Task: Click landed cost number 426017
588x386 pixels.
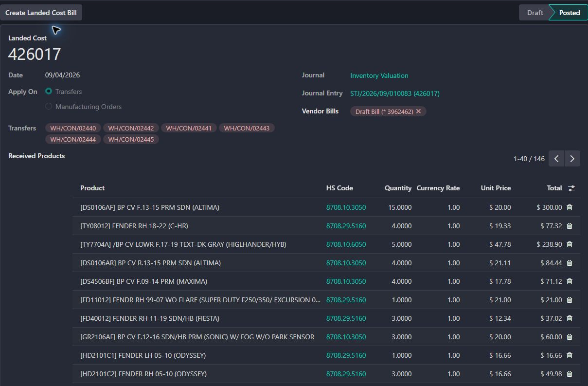Action: pos(35,54)
